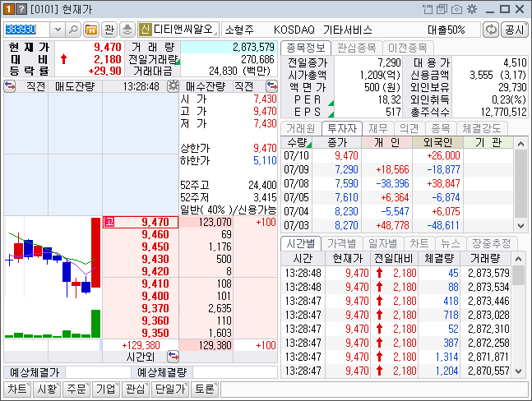Open title bar settings gear icon
Image resolution: width=532 pixels, height=401 pixels.
pyautogui.click(x=472, y=9)
